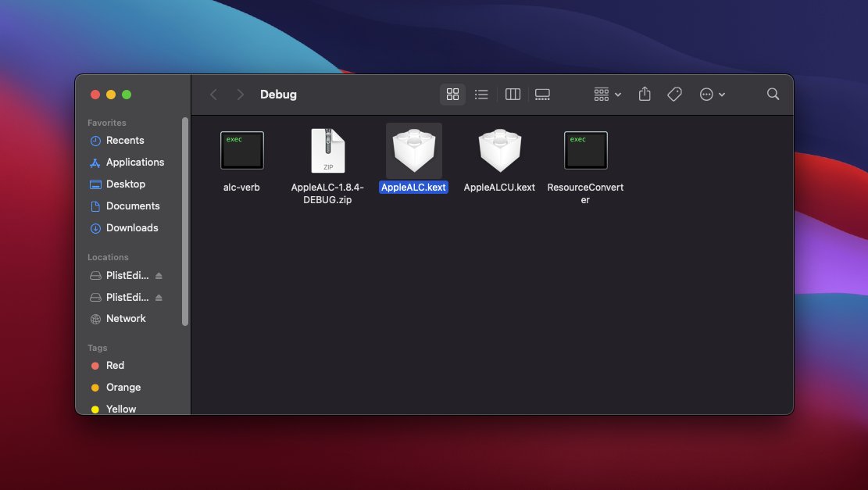The width and height of the screenshot is (868, 490).
Task: Click the AppleALCU.kext file name label
Action: (499, 187)
